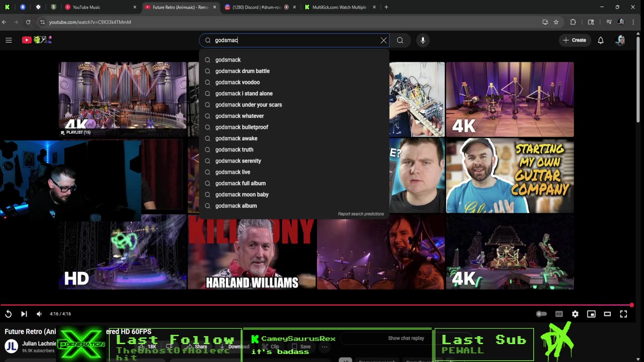Start voice search with the microphone

(423, 40)
